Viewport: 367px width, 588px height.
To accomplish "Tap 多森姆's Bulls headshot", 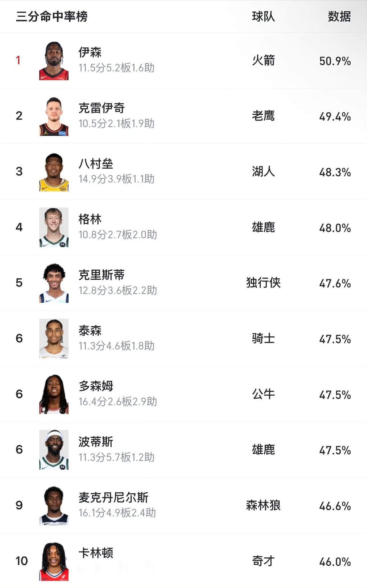I will tap(54, 394).
